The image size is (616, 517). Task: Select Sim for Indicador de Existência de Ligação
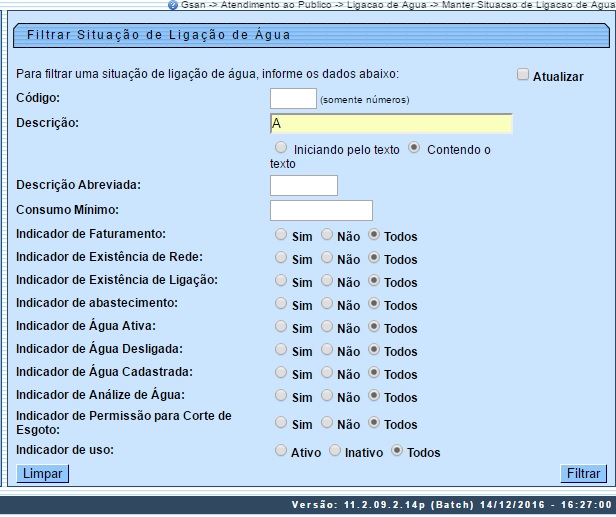tap(281, 281)
